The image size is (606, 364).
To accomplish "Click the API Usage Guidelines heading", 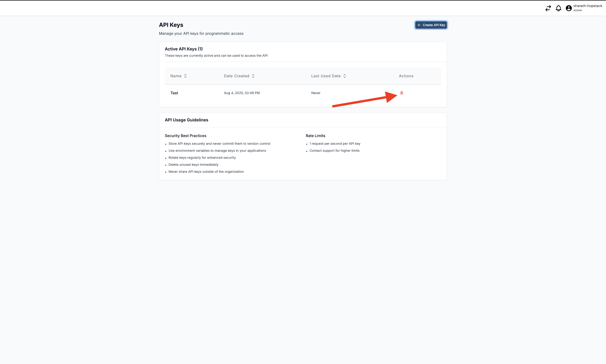I will pyautogui.click(x=186, y=120).
